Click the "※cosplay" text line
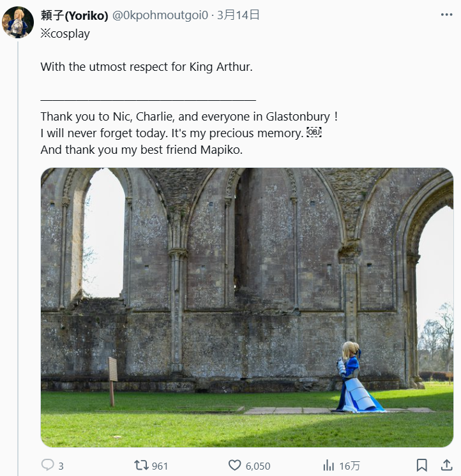This screenshot has width=461, height=476. pos(65,34)
